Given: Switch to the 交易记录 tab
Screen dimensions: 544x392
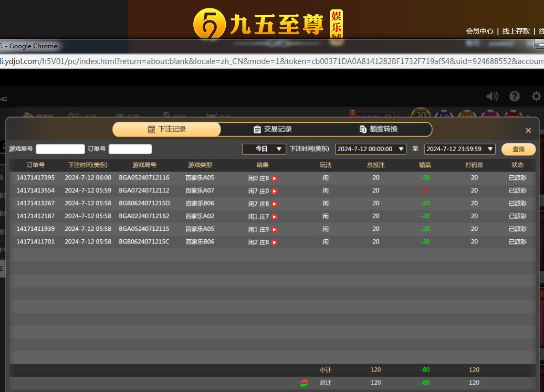Looking at the screenshot, I should click(x=273, y=129).
